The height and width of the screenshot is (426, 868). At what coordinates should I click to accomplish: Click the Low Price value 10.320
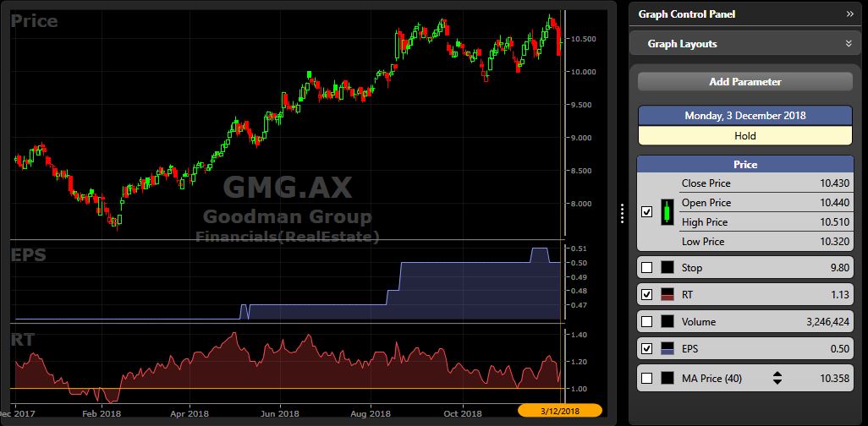point(834,241)
